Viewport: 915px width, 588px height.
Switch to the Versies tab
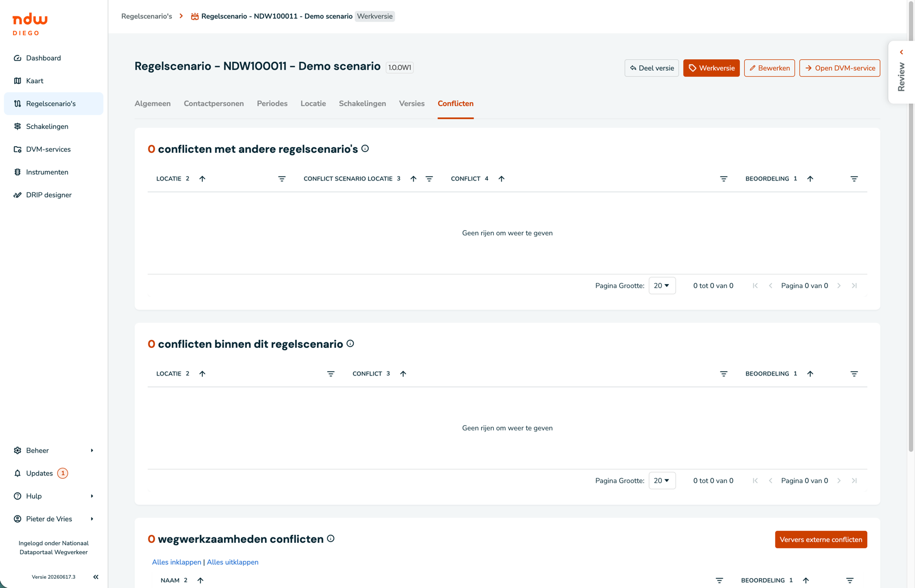[412, 104]
